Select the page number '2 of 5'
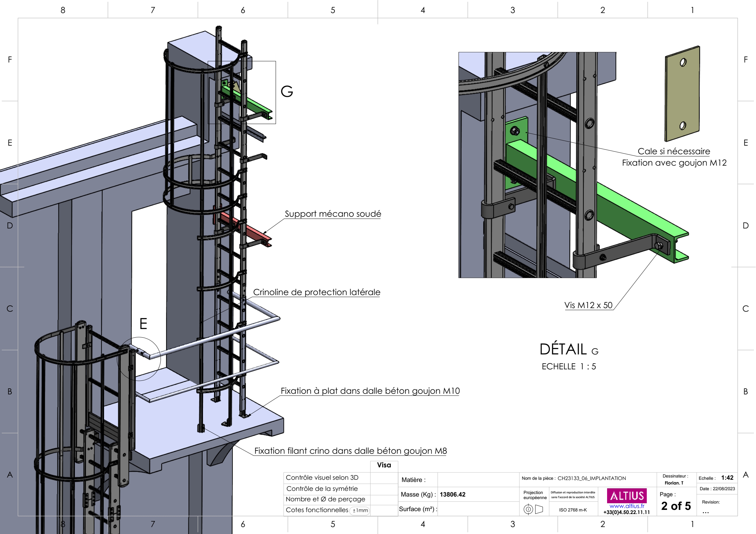The width and height of the screenshot is (756, 534). pos(676,506)
